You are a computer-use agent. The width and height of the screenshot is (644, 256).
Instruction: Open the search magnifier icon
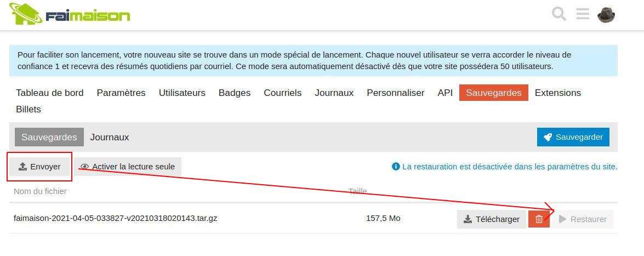pyautogui.click(x=558, y=14)
